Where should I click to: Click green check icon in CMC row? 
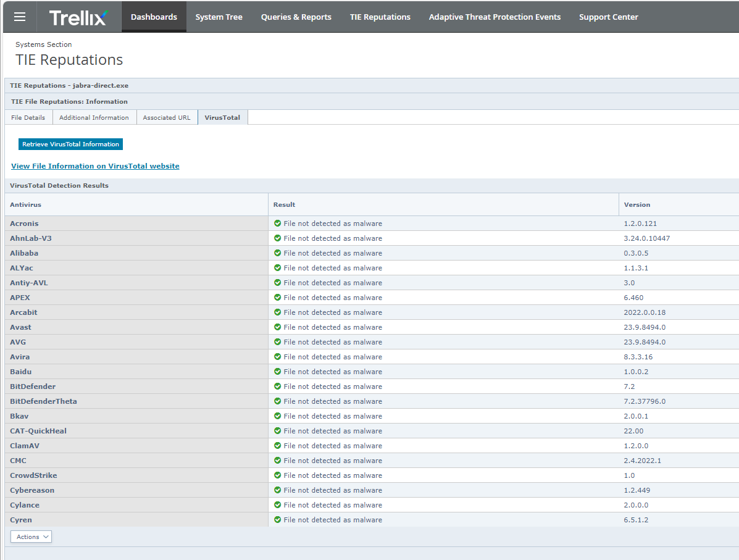278,461
